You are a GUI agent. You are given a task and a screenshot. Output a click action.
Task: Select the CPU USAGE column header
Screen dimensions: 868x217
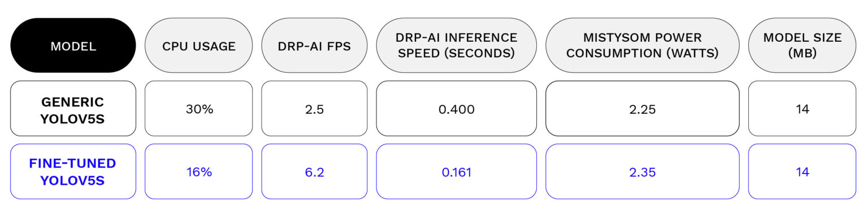(199, 46)
